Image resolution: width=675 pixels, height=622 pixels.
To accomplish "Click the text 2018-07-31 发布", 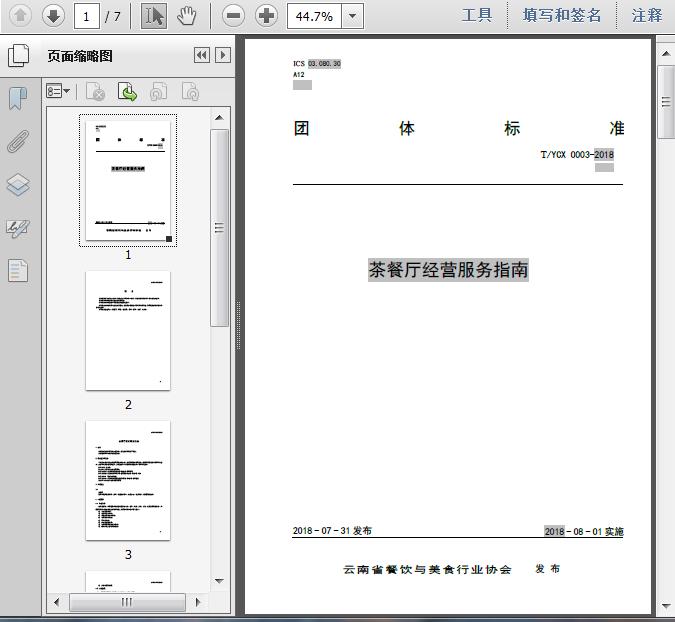I will [332, 531].
